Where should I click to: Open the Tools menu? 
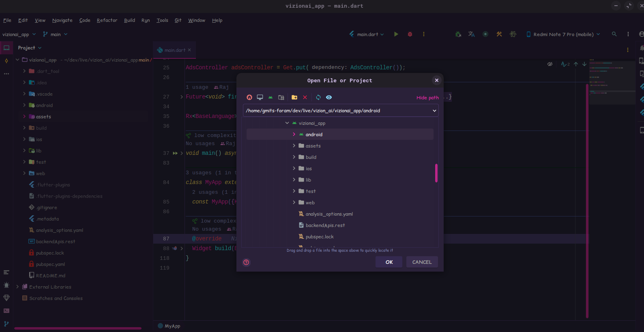point(162,20)
